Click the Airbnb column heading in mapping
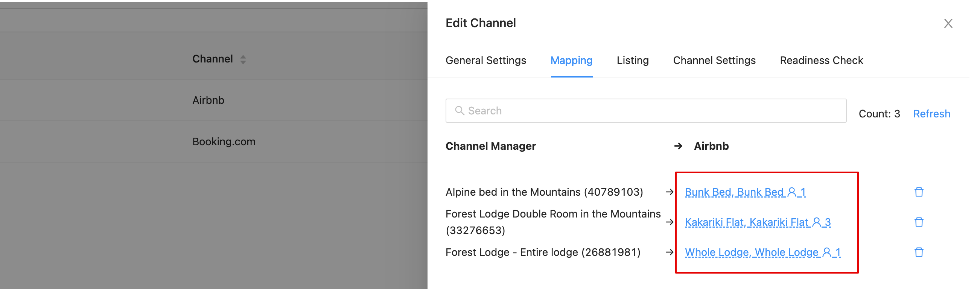Image resolution: width=980 pixels, height=289 pixels. 711,146
